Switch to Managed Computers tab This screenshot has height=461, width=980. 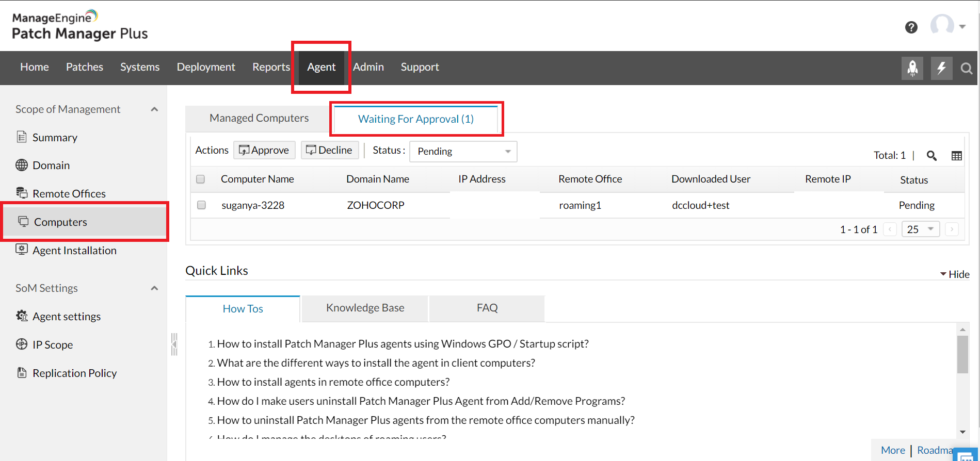click(259, 119)
